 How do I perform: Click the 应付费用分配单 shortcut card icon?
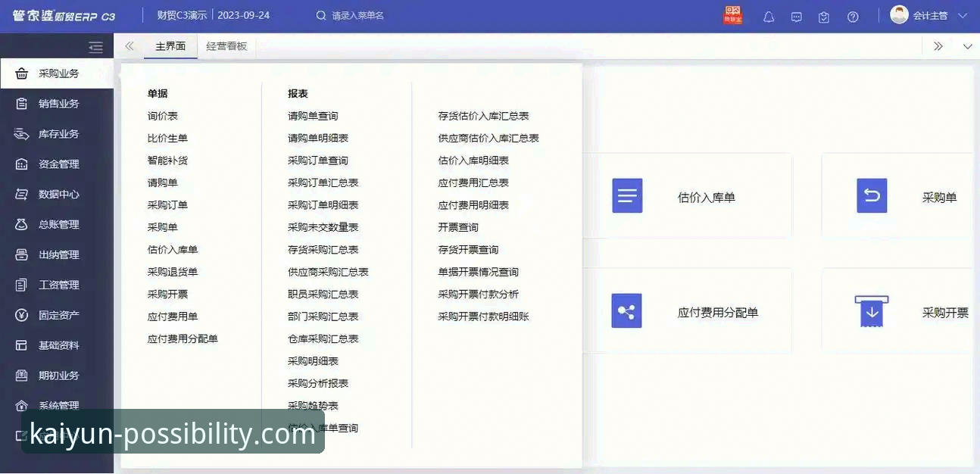(626, 311)
